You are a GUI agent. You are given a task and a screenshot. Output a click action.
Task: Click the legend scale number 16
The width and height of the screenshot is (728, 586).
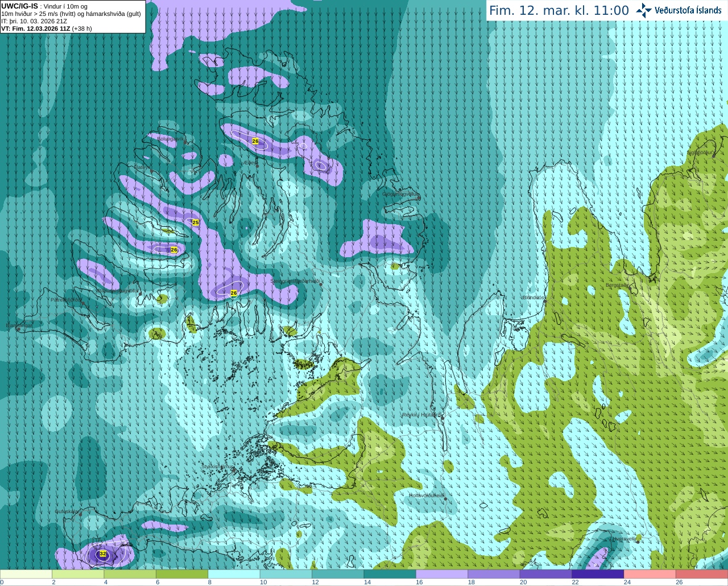tap(419, 582)
